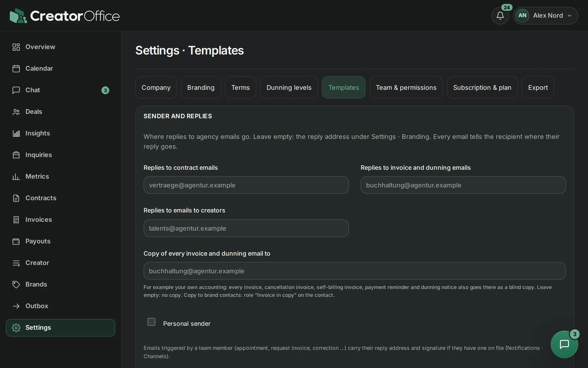
Task: Click the CreatorOffice logo
Action: tap(65, 16)
